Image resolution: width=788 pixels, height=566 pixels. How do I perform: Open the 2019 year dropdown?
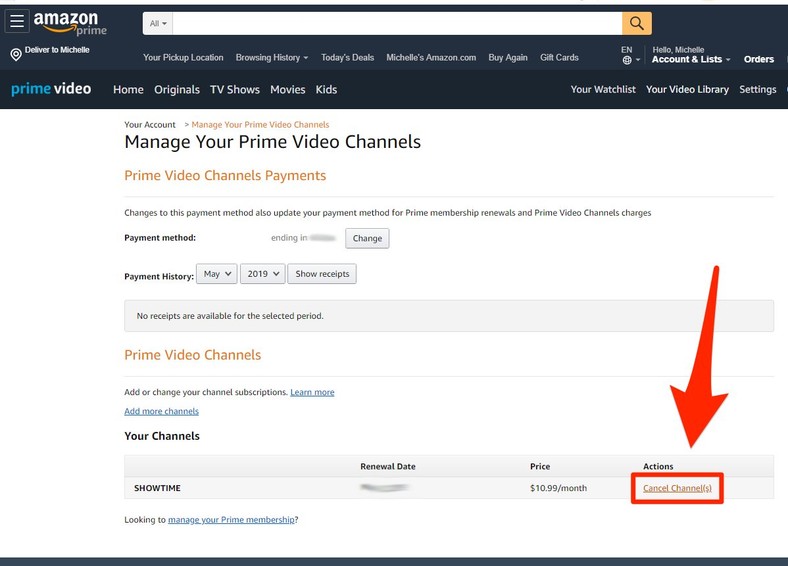(262, 273)
